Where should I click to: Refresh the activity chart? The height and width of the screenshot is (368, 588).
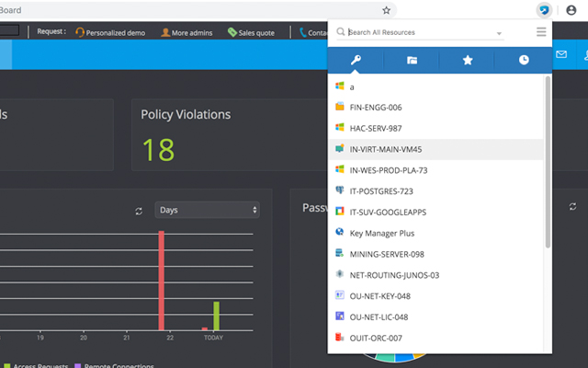click(139, 212)
